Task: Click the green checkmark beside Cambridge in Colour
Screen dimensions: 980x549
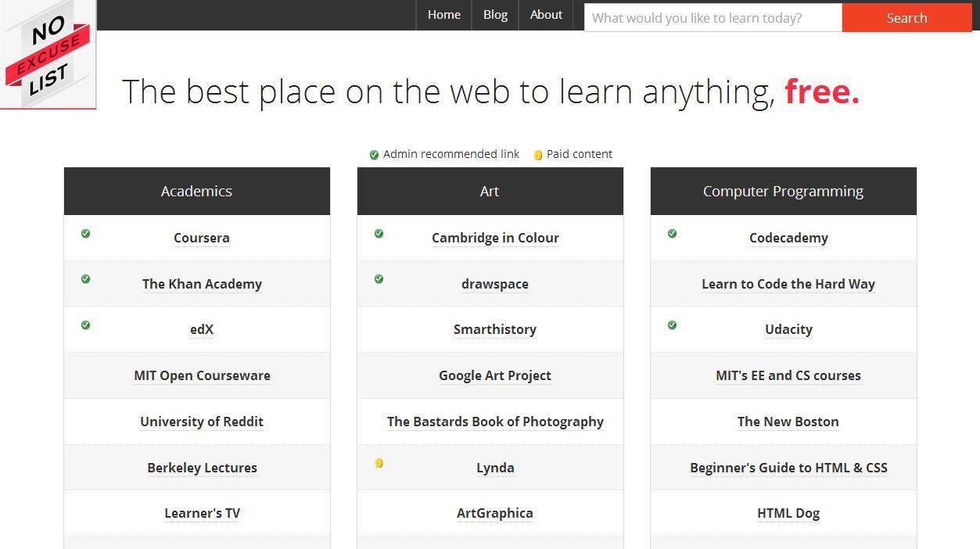Action: [x=379, y=233]
